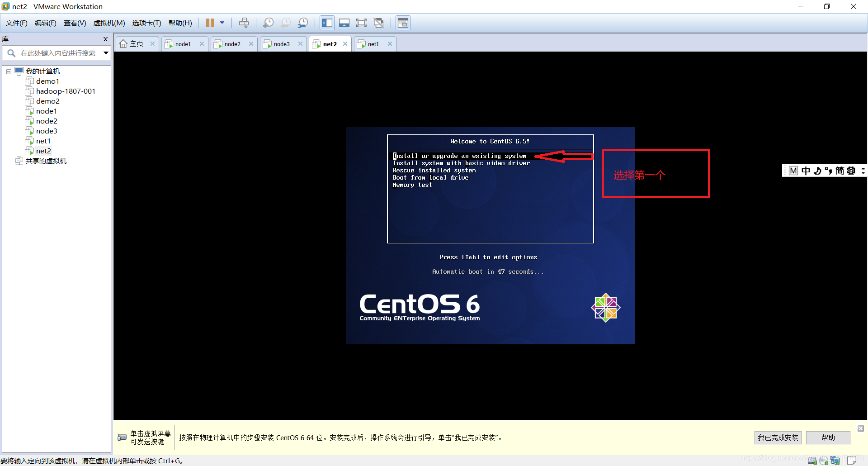
Task: Open the library search filter dropdown arrow
Action: point(106,53)
